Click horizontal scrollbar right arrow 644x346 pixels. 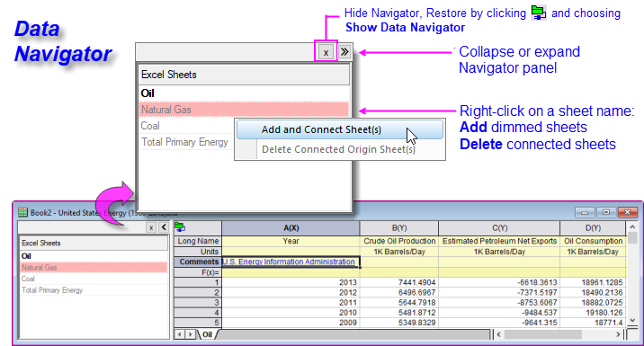(618, 334)
